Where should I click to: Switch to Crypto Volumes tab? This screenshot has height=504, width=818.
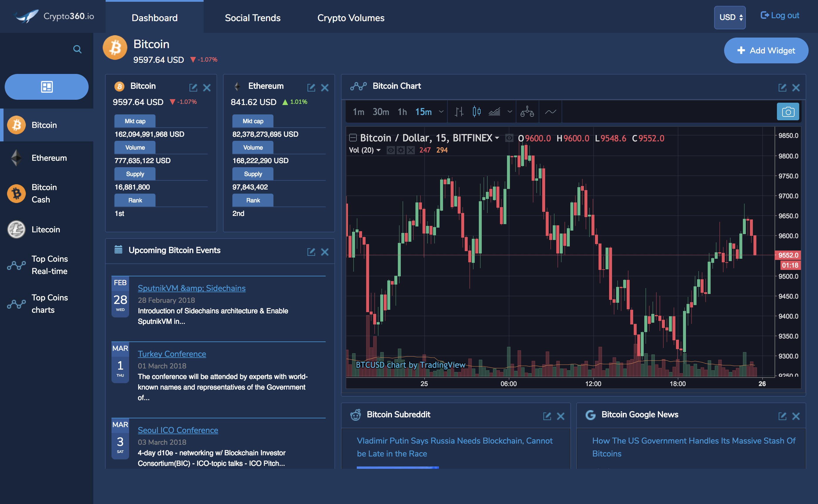pyautogui.click(x=351, y=18)
